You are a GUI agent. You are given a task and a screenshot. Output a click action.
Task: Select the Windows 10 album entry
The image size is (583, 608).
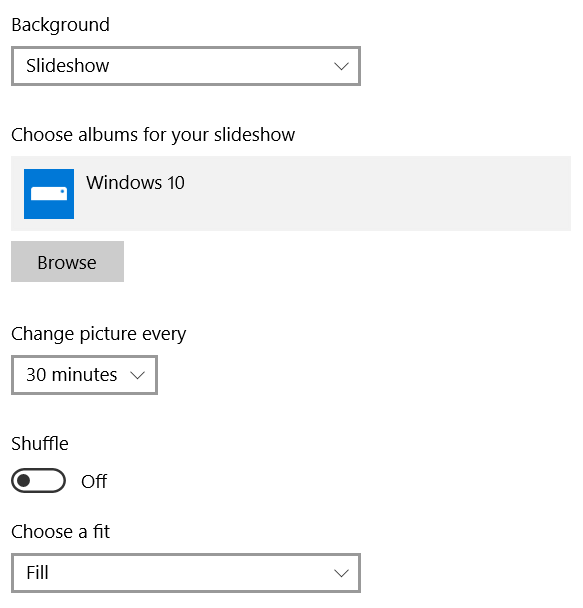tap(291, 193)
